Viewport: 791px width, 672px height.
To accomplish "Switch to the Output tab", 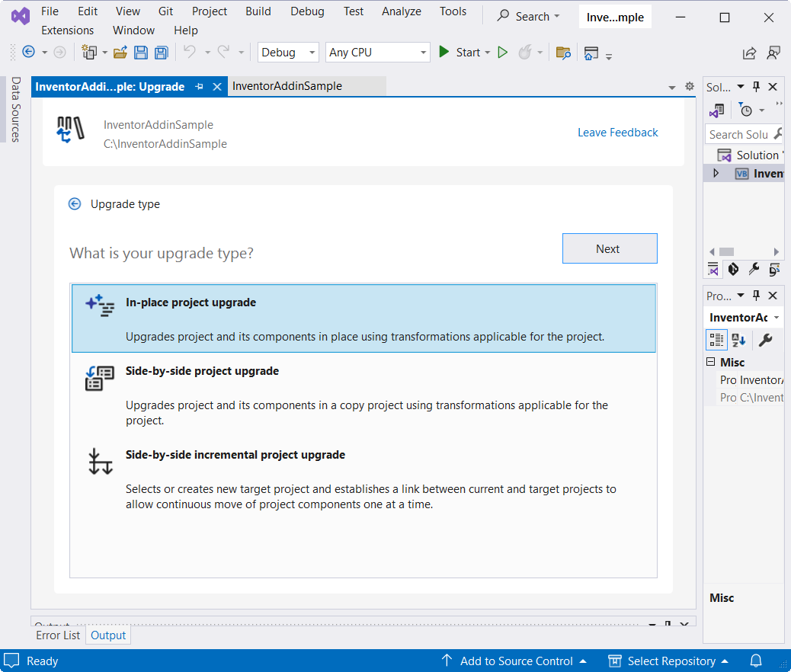I will click(x=108, y=635).
